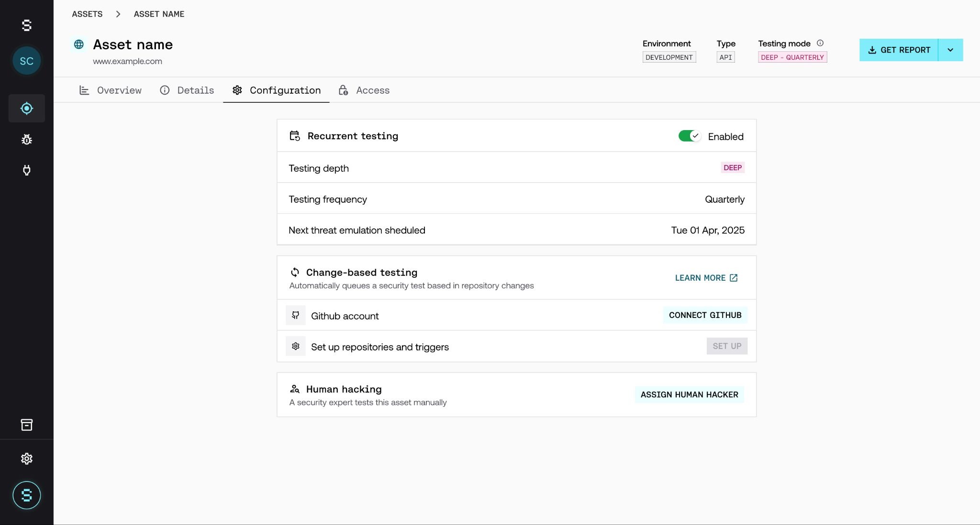Open the bug findings icon in sidebar
The height and width of the screenshot is (525, 980).
click(x=27, y=139)
